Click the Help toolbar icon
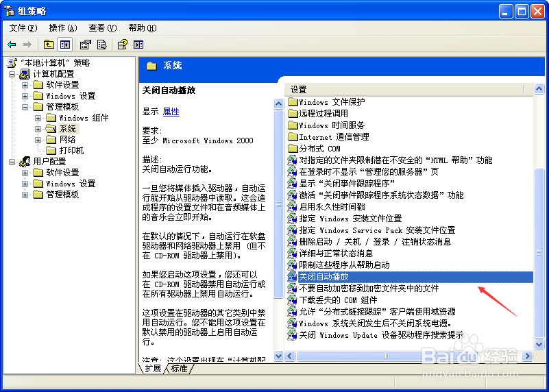This screenshot has height=392, width=549. click(122, 45)
